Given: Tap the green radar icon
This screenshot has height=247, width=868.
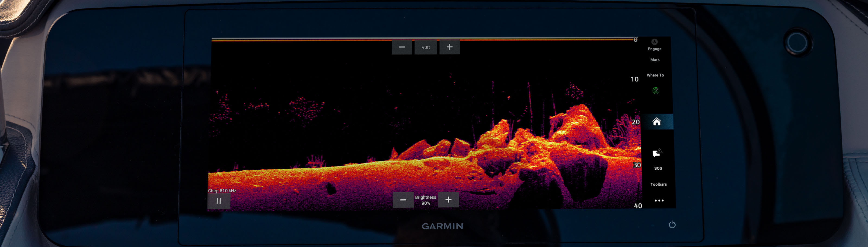Looking at the screenshot, I should tap(655, 91).
